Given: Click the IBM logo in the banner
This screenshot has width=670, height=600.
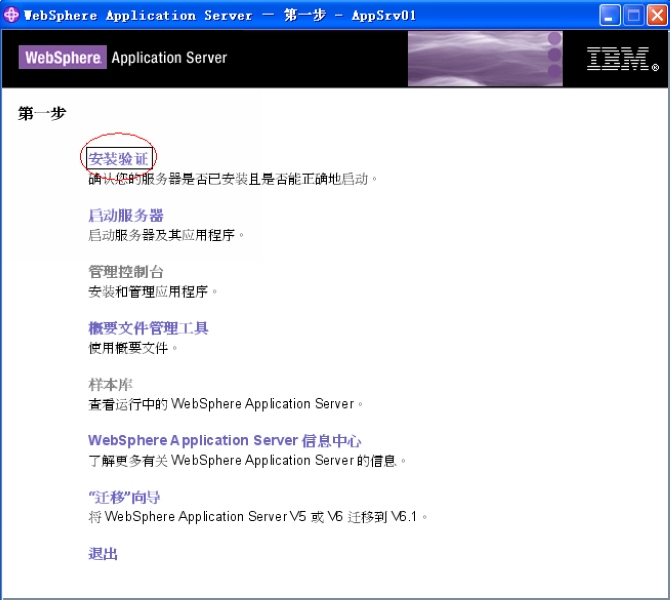Looking at the screenshot, I should (x=622, y=59).
